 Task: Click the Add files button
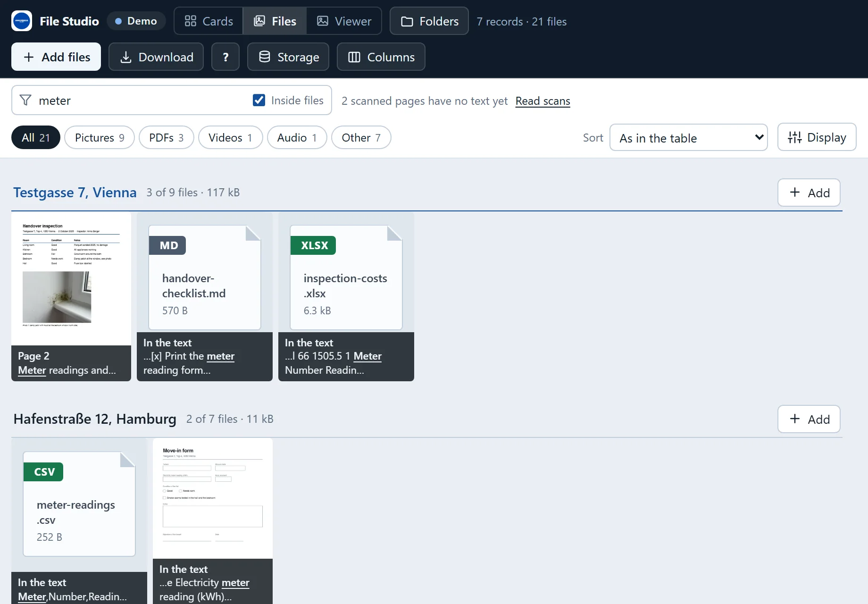(x=56, y=57)
